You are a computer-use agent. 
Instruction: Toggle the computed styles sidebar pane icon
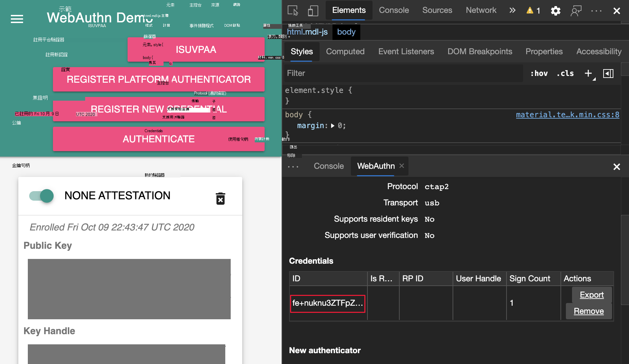(608, 73)
